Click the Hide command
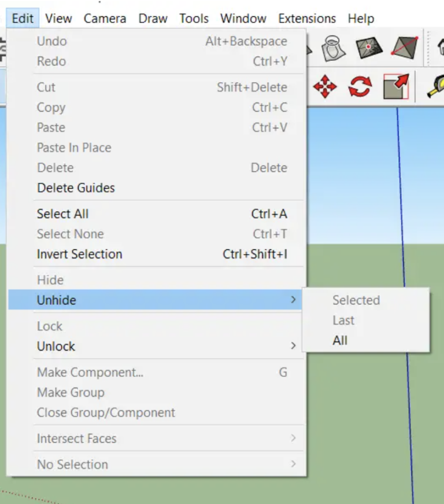Image resolution: width=444 pixels, height=504 pixels. 50,279
